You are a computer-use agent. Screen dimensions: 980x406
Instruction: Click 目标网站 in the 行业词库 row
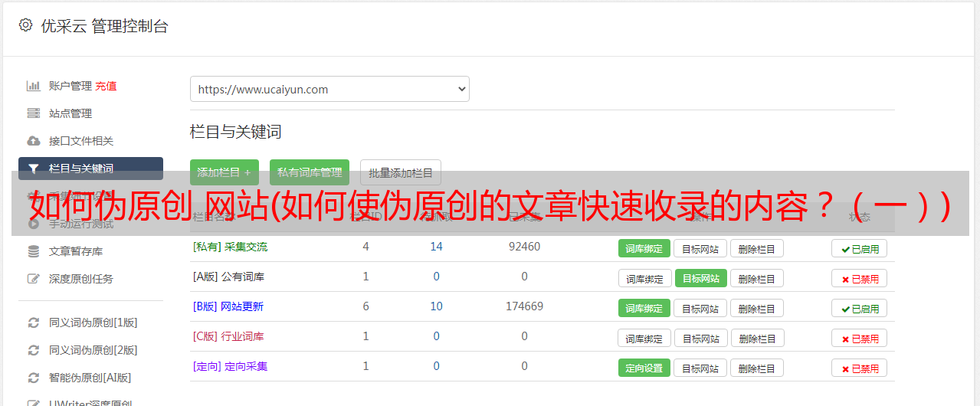[701, 338]
